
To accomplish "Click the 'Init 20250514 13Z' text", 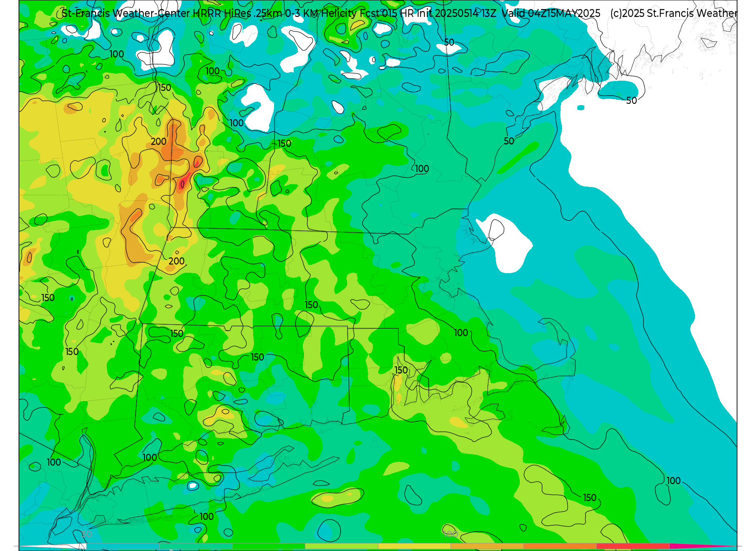I will tap(456, 13).
